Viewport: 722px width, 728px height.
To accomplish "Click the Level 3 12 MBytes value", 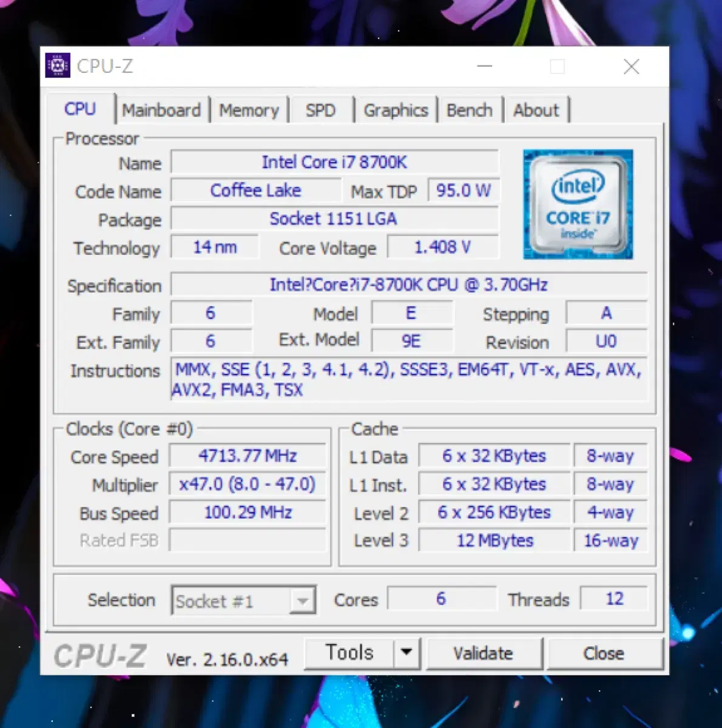I will coord(494,541).
